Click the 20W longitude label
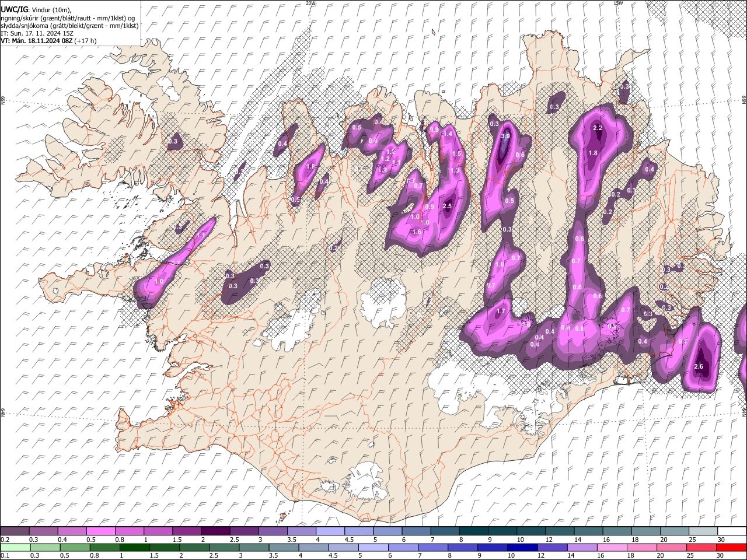The height and width of the screenshot is (560, 747). point(311,3)
